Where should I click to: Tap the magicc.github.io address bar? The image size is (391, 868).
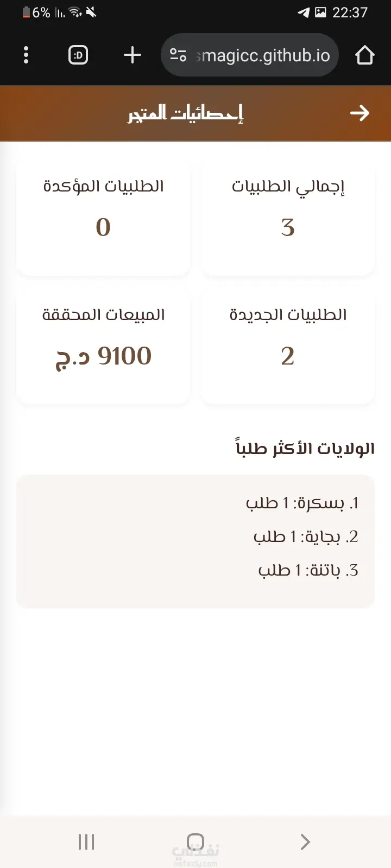[250, 55]
